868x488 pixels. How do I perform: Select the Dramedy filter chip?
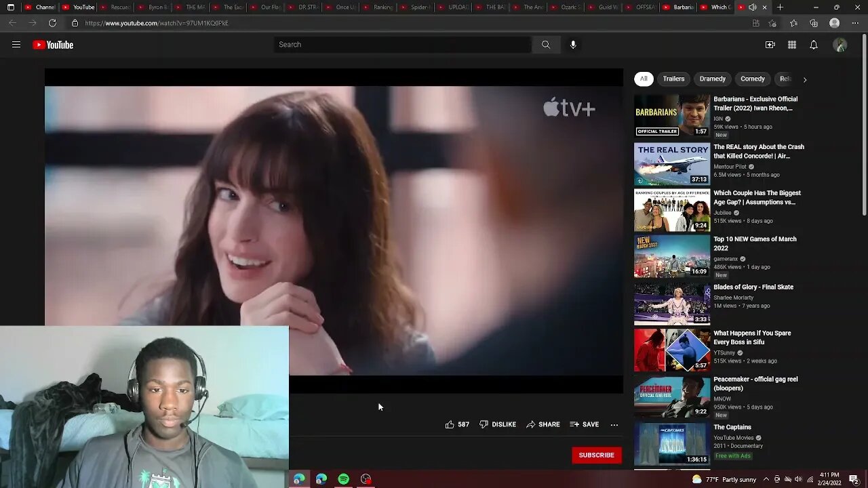tap(713, 79)
